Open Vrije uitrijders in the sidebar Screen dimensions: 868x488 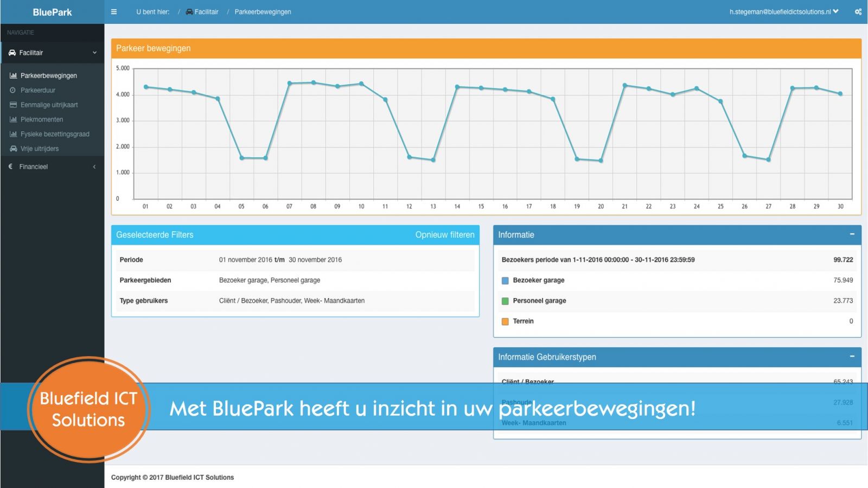tap(40, 149)
